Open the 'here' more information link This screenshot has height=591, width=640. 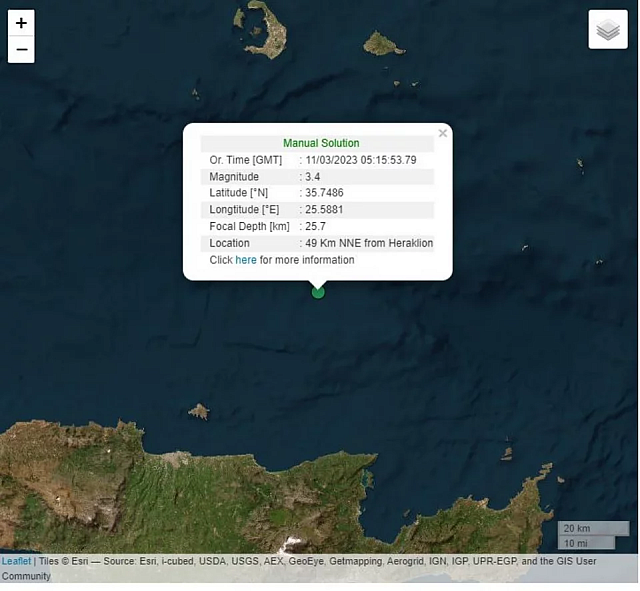[246, 260]
